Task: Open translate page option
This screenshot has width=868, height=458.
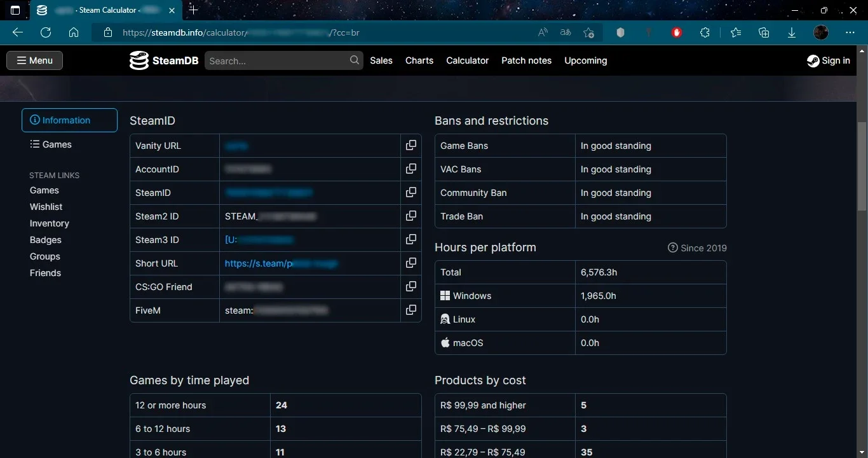Action: tap(566, 32)
